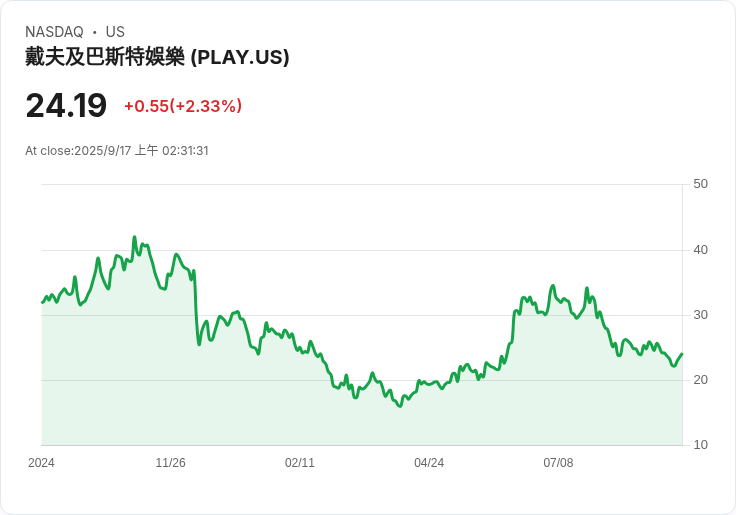This screenshot has height=515, width=736.
Task: Click the red +0.55(+2.33%) change text
Action: tap(183, 106)
